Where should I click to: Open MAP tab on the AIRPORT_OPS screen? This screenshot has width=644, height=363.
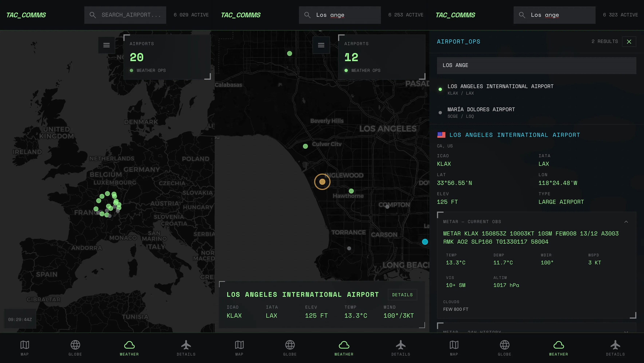pos(454,348)
